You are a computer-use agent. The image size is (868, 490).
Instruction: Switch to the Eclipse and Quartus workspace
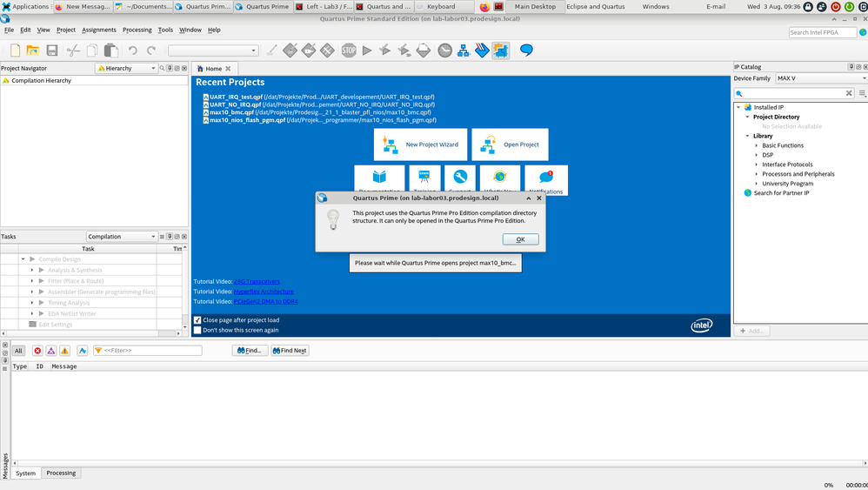click(x=595, y=7)
